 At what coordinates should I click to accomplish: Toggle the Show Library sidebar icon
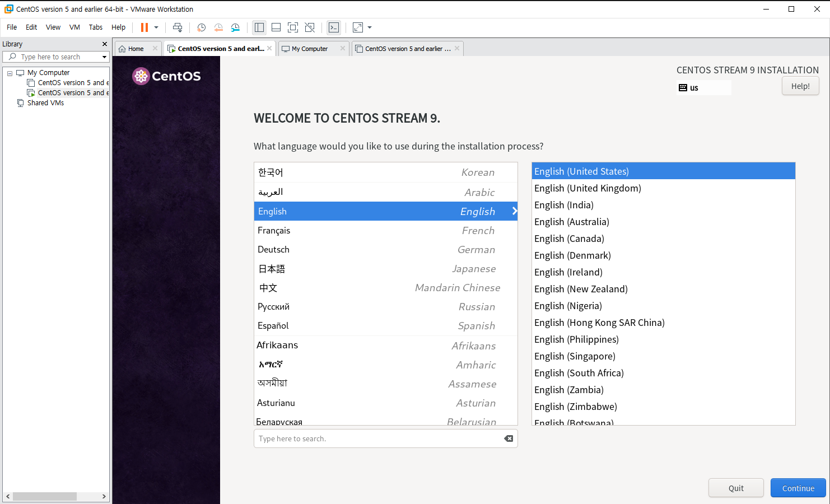coord(259,27)
